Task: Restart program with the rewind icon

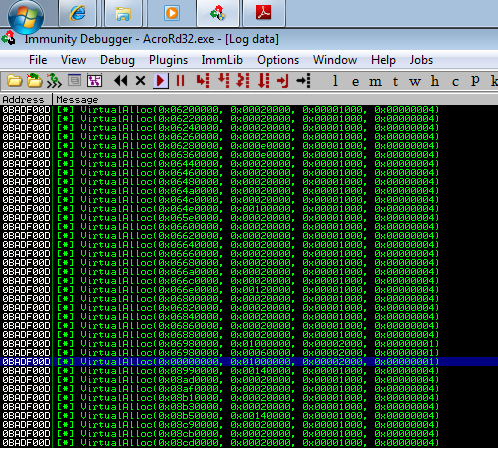Action: click(121, 81)
